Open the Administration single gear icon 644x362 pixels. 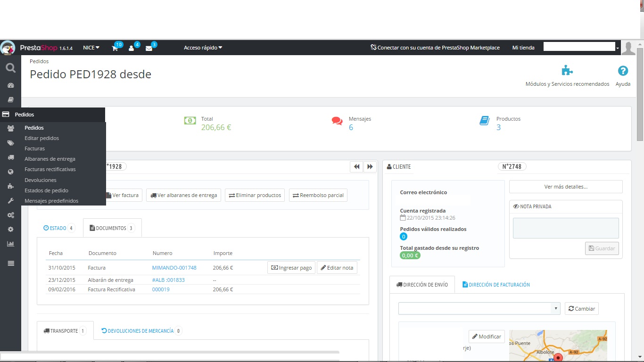click(10, 230)
